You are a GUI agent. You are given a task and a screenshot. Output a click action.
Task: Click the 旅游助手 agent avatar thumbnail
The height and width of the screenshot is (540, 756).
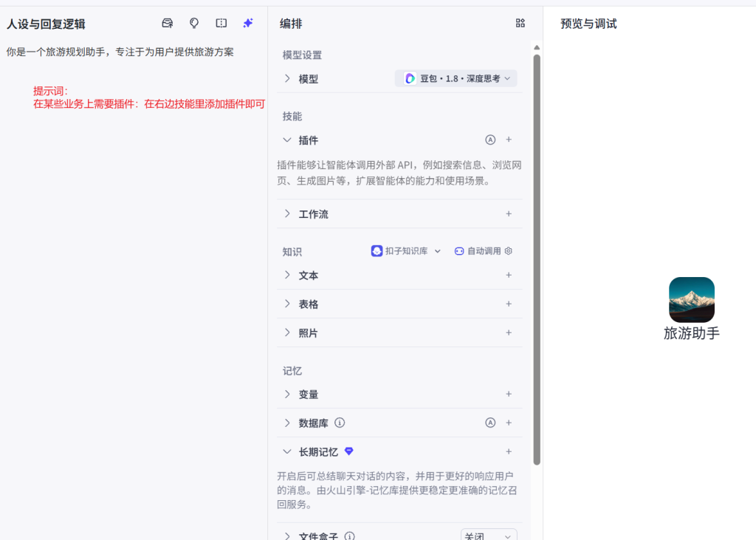(x=691, y=300)
